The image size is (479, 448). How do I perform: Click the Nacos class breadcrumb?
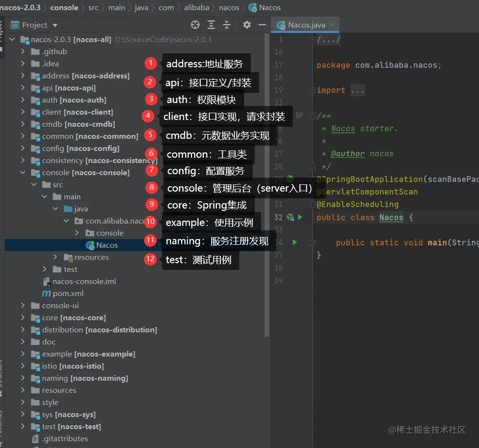pos(264,8)
